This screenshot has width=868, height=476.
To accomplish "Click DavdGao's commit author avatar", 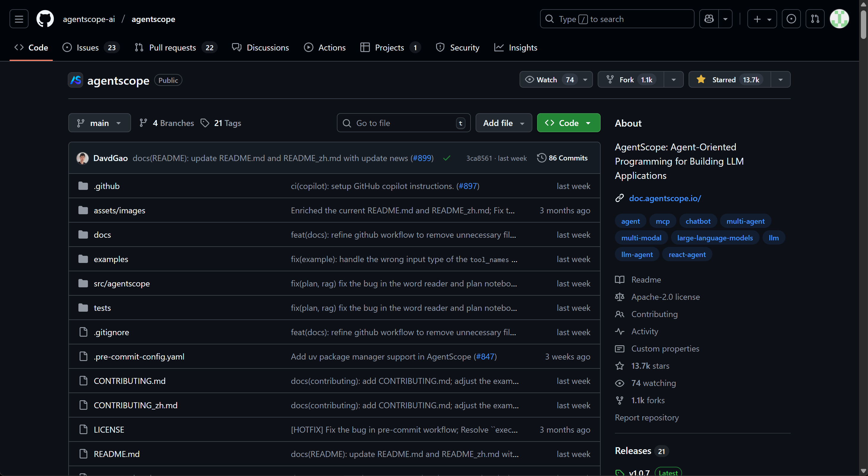I will [x=83, y=158].
